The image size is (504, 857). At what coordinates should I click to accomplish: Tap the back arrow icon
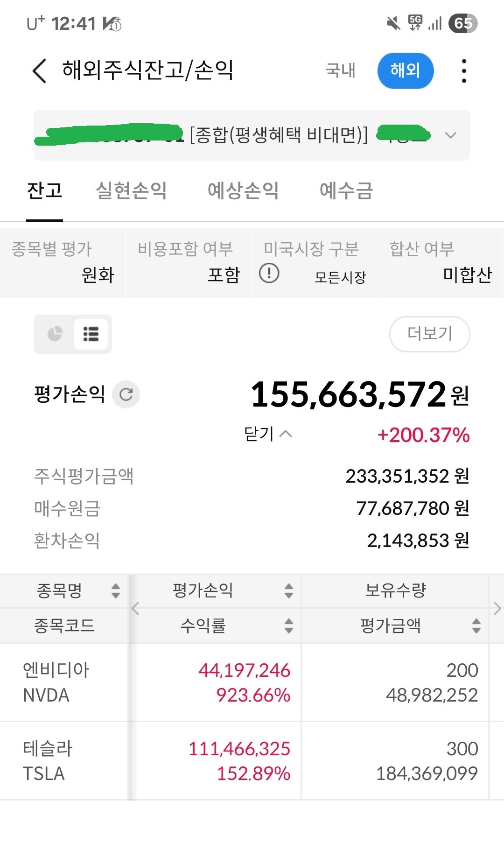(x=40, y=71)
